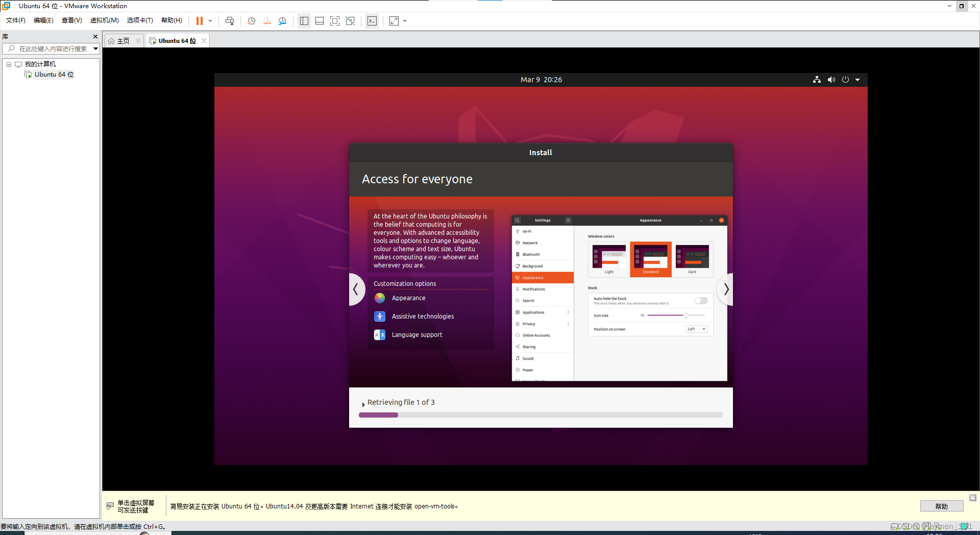Switch to the 主页 tab
The image size is (980, 535).
point(122,40)
